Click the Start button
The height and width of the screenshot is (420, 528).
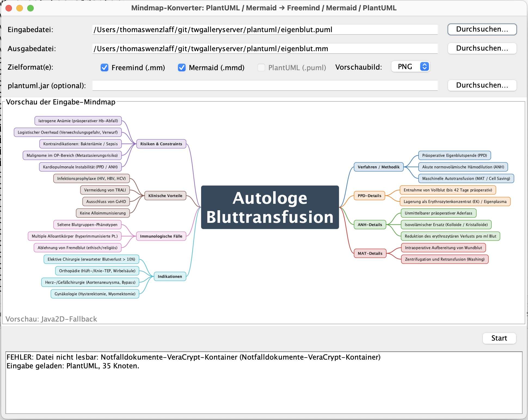(x=499, y=338)
